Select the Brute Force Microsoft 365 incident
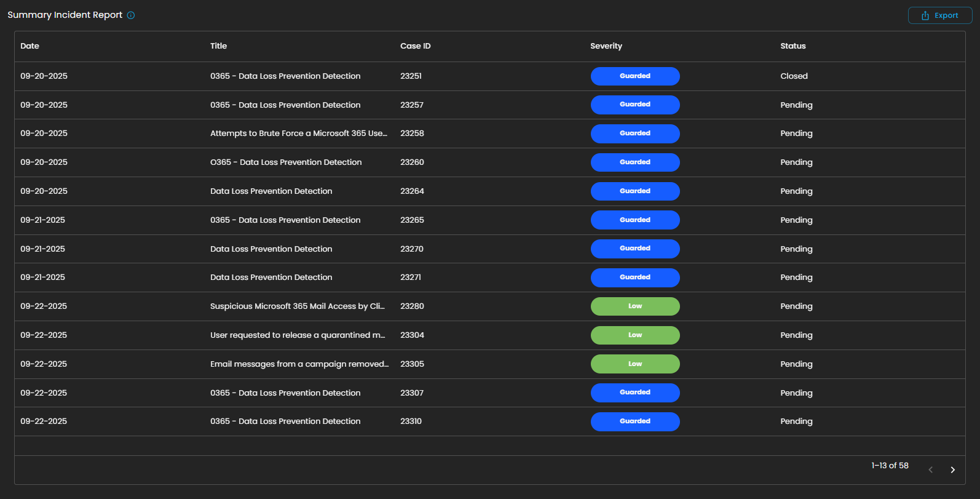 click(x=298, y=134)
